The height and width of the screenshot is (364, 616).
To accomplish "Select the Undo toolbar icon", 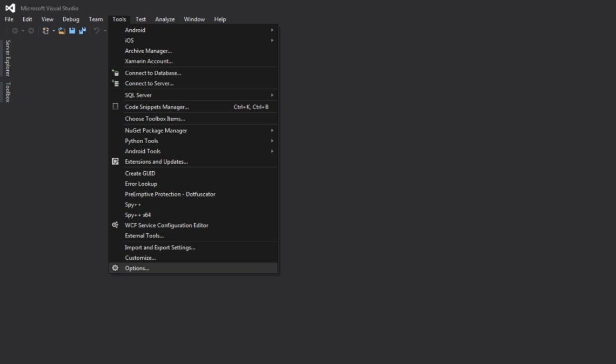I will tap(97, 31).
